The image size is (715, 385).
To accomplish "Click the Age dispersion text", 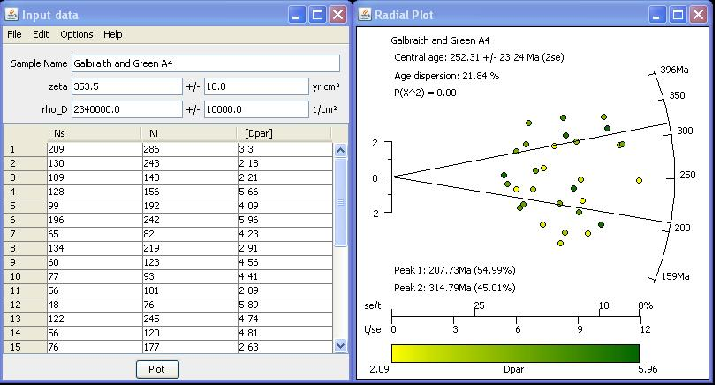I will tap(446, 76).
